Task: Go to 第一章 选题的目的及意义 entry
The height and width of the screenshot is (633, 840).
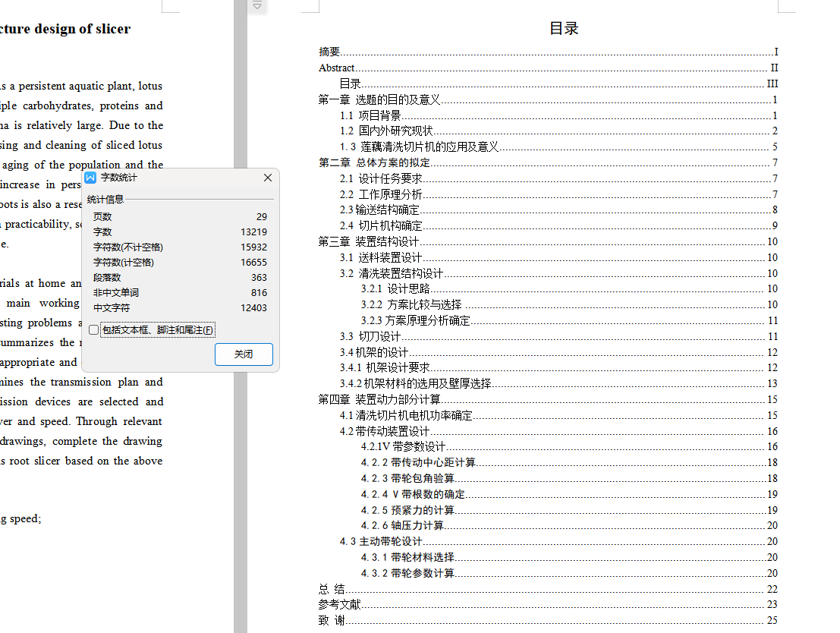Action: pyautogui.click(x=548, y=99)
